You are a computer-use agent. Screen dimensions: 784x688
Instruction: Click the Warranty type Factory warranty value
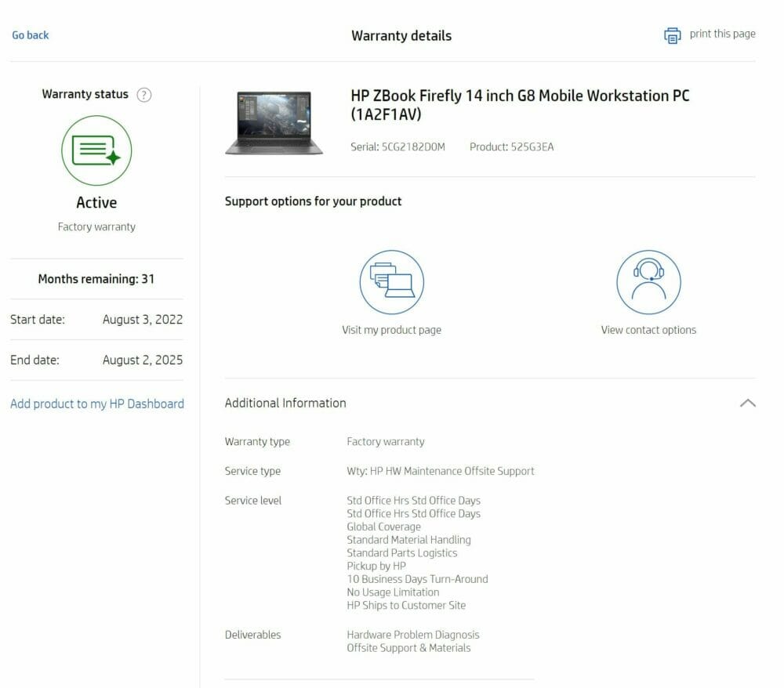click(x=386, y=442)
